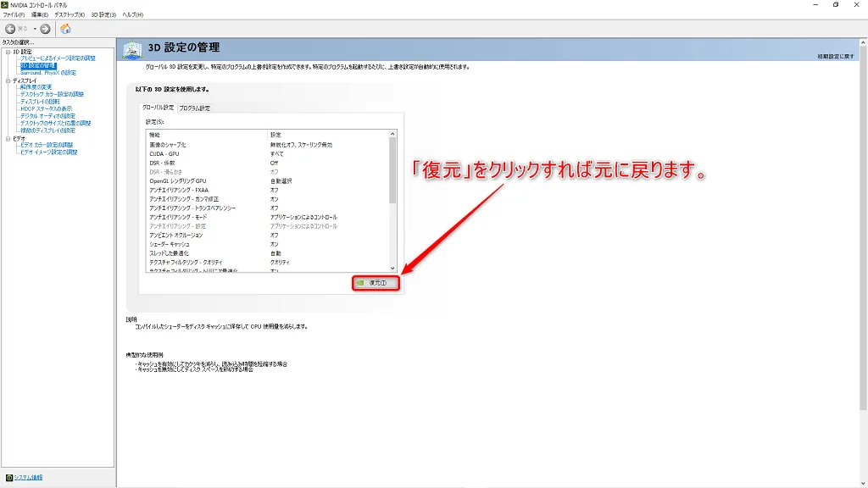Click 初期設定に戻す link in header

click(x=835, y=57)
